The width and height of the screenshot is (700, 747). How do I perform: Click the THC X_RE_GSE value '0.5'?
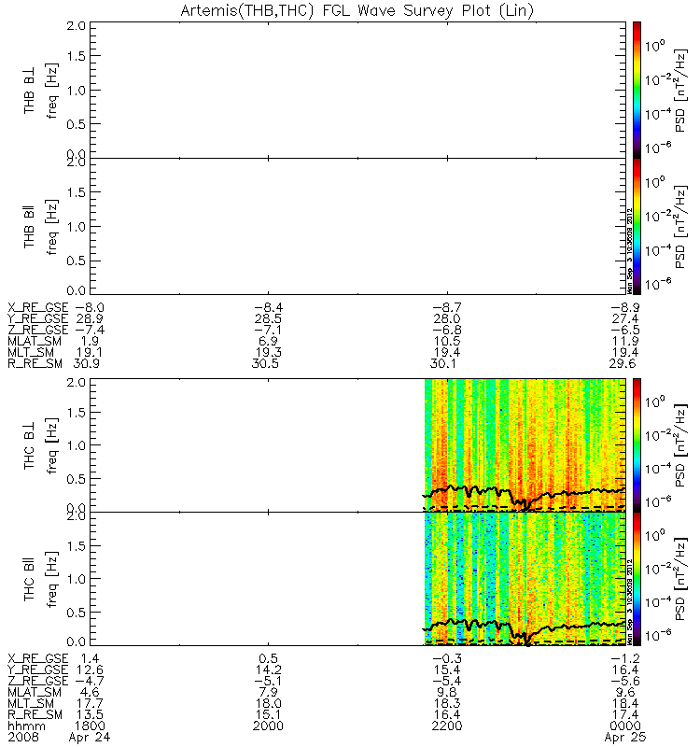tap(268, 658)
